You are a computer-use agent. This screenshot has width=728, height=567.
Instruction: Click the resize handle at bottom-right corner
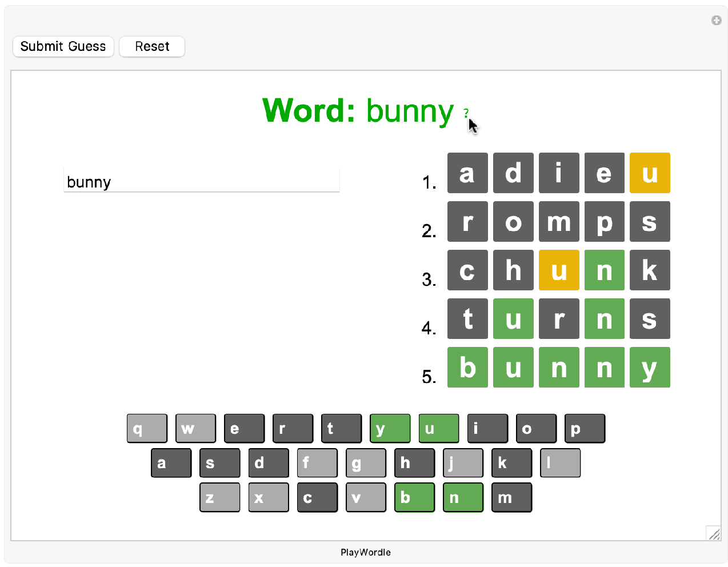[714, 533]
